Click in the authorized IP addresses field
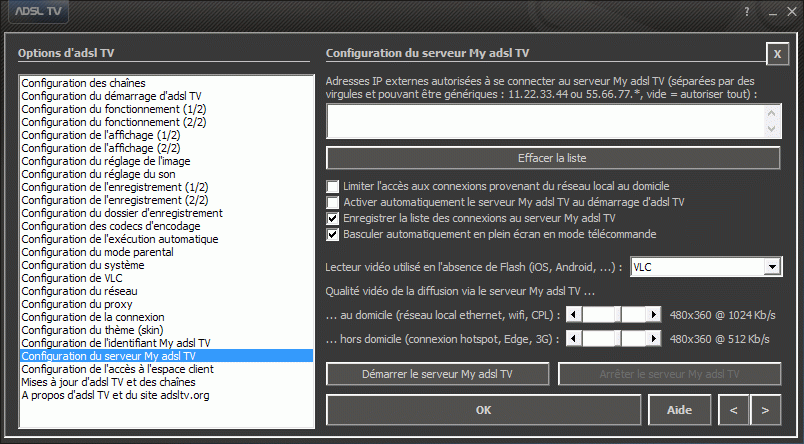Screen dimensions: 804x444 coord(546,121)
